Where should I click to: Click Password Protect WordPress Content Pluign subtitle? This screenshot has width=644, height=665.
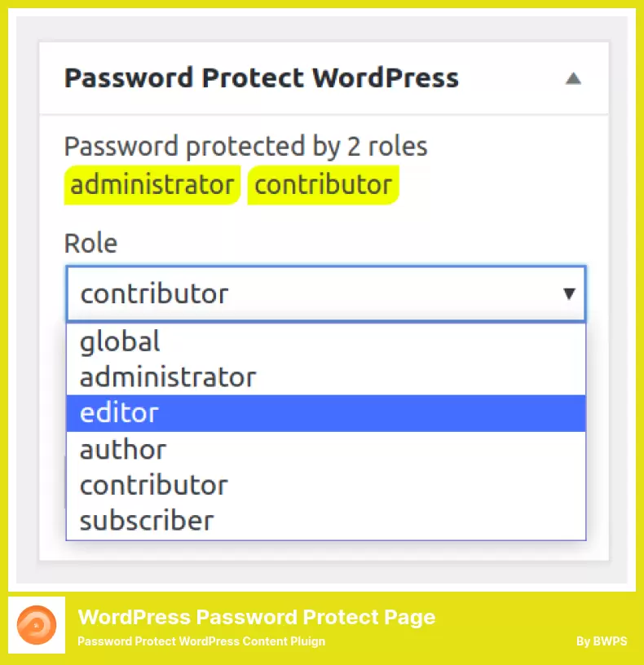coord(201,641)
